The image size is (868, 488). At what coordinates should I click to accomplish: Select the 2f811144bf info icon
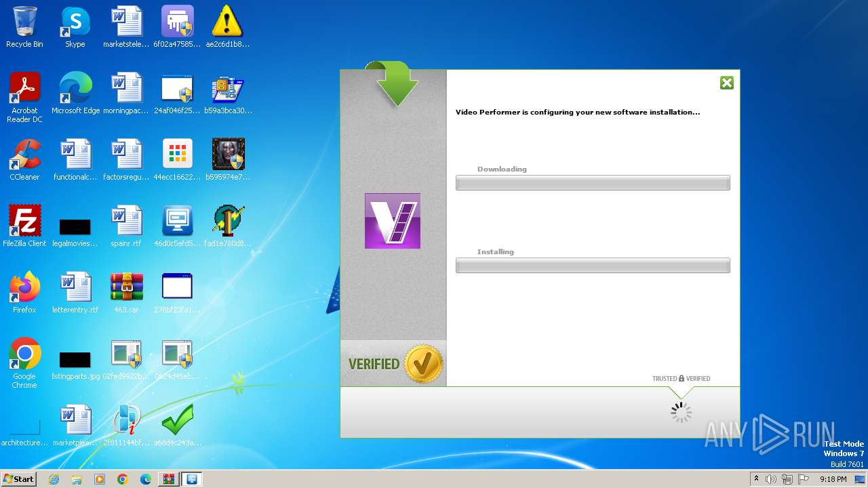(x=126, y=426)
